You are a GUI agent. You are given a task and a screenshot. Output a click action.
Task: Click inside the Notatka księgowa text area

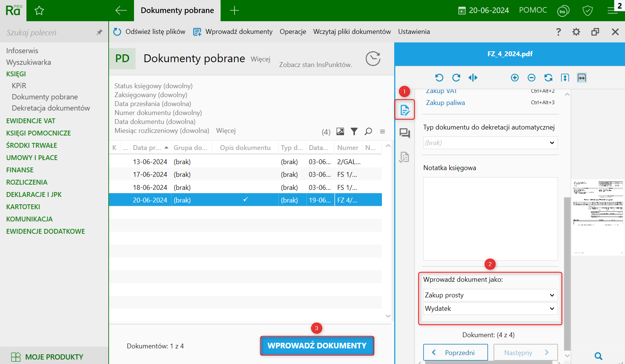[490, 219]
